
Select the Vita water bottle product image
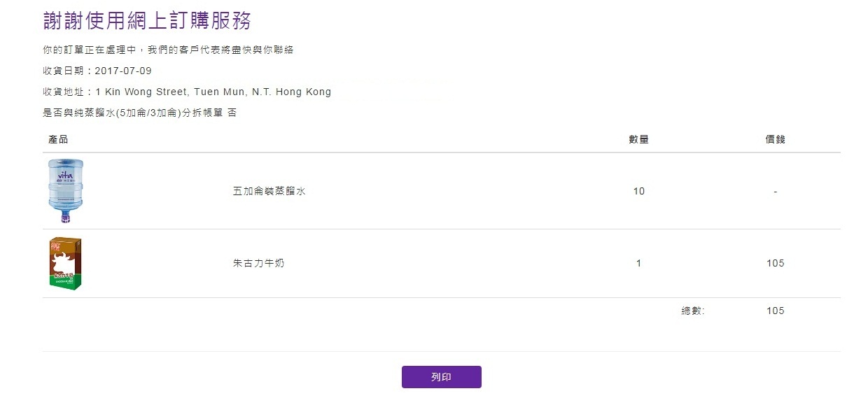pos(65,191)
